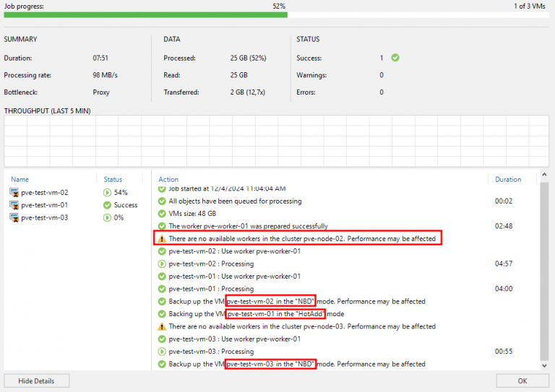Sort VM list by Status column header
The width and height of the screenshot is (555, 392).
coord(113,179)
